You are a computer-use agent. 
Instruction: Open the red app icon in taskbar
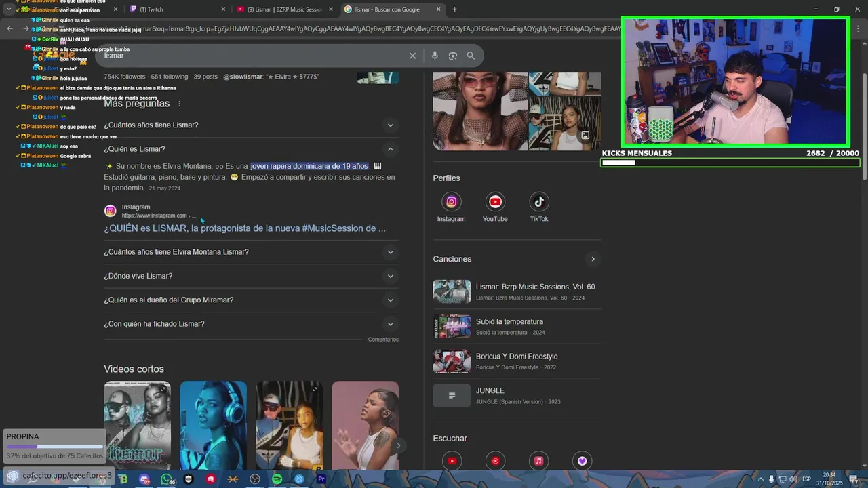(x=211, y=479)
